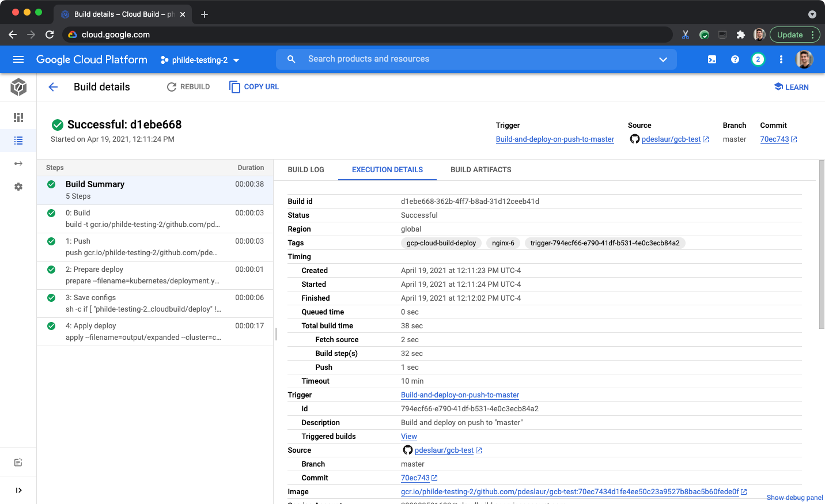Click the Google Cloud Platform logo text

click(92, 59)
